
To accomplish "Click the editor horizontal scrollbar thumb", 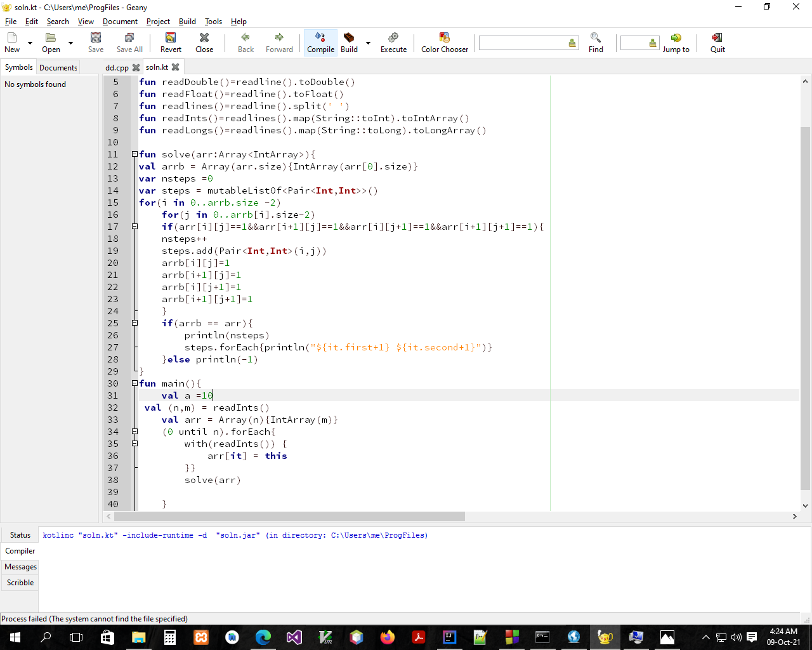I will pyautogui.click(x=290, y=516).
